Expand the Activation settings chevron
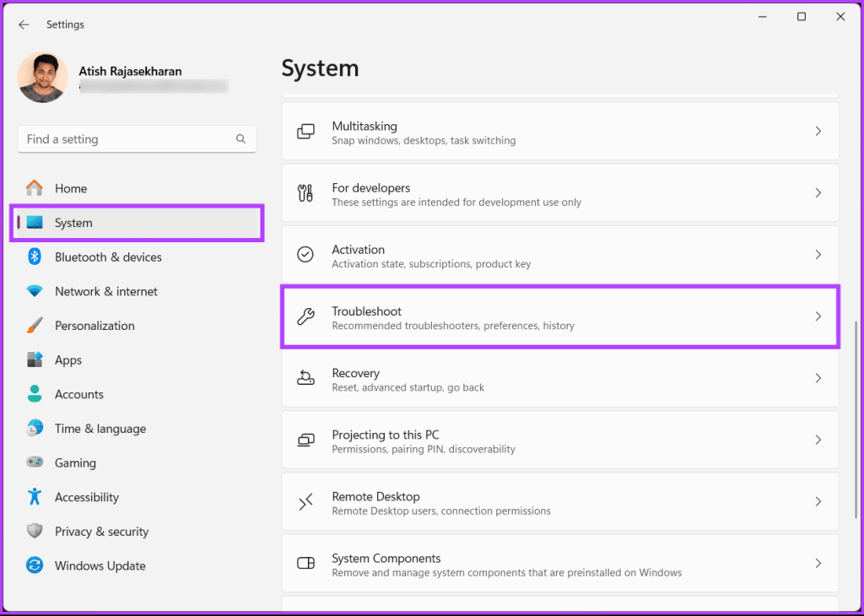 pyautogui.click(x=817, y=254)
